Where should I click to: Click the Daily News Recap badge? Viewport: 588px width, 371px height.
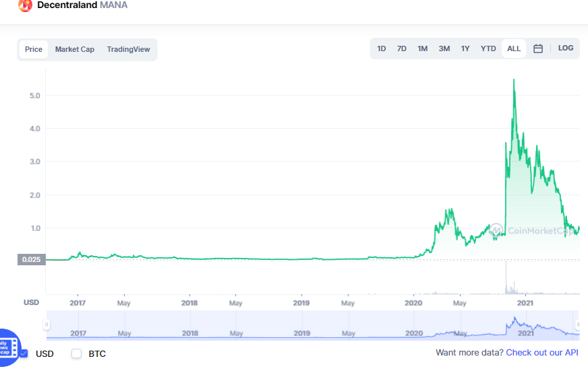tap(9, 347)
